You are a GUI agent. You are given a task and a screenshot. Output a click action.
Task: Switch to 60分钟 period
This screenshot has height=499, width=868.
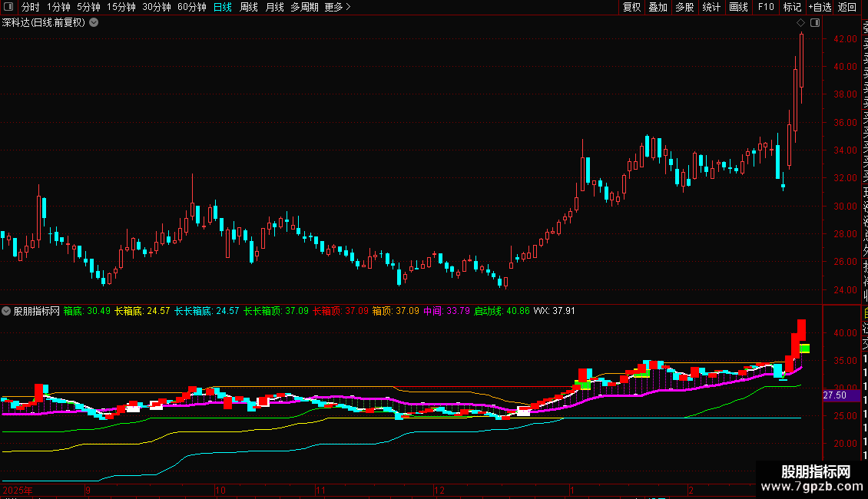click(x=191, y=8)
